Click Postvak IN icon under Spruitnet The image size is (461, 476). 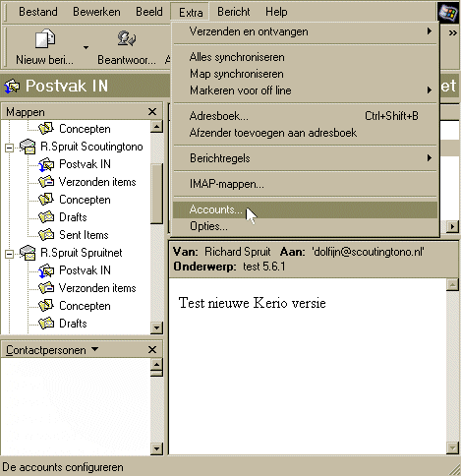coord(46,270)
